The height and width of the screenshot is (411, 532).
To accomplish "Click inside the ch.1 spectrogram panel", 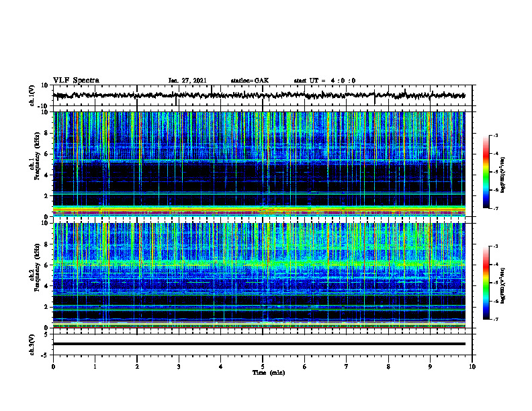I will click(259, 164).
